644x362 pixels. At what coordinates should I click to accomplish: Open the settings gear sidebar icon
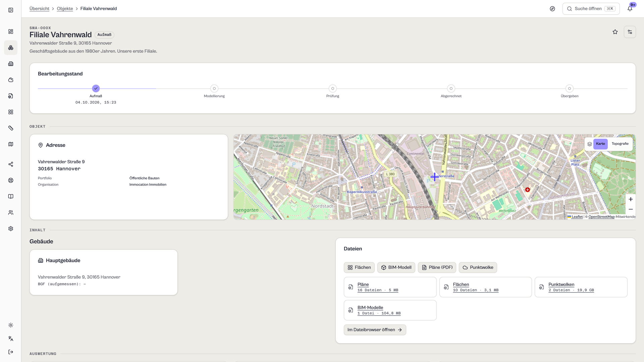tap(11, 229)
